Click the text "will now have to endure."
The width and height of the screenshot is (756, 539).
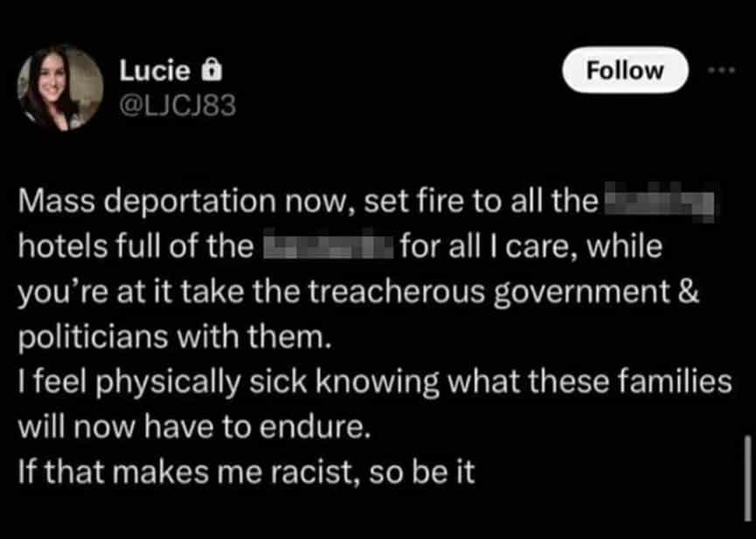pos(195,426)
